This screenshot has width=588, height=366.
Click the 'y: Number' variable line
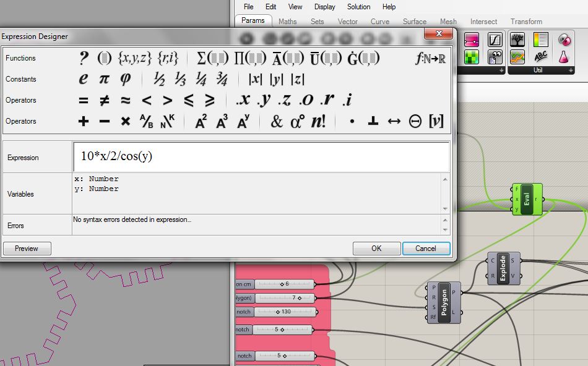pyautogui.click(x=97, y=189)
